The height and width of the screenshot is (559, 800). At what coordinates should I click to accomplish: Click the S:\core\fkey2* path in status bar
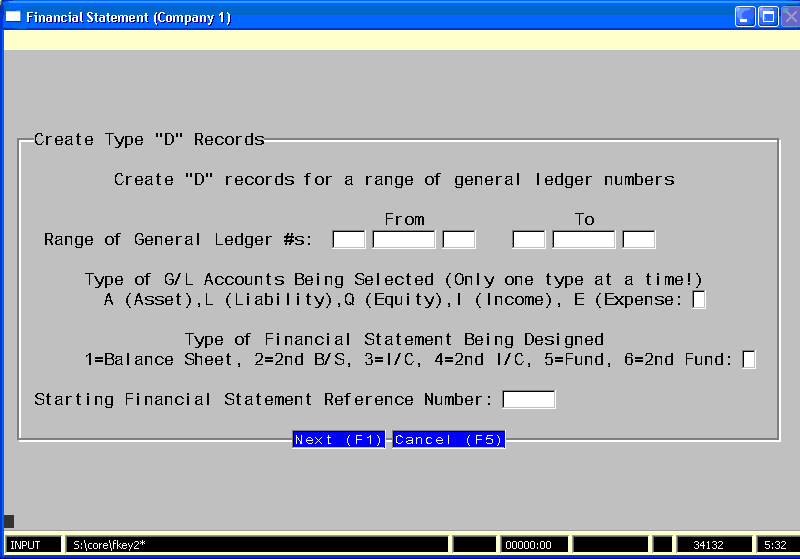click(x=256, y=545)
